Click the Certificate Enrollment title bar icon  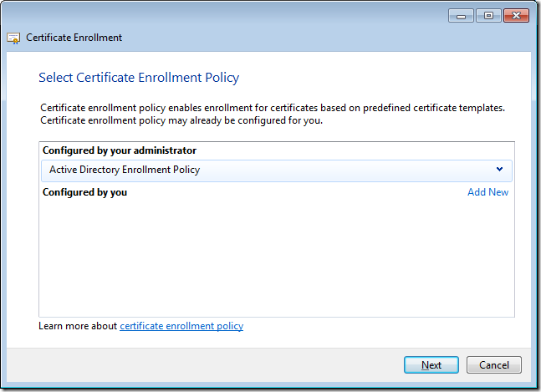(13, 38)
